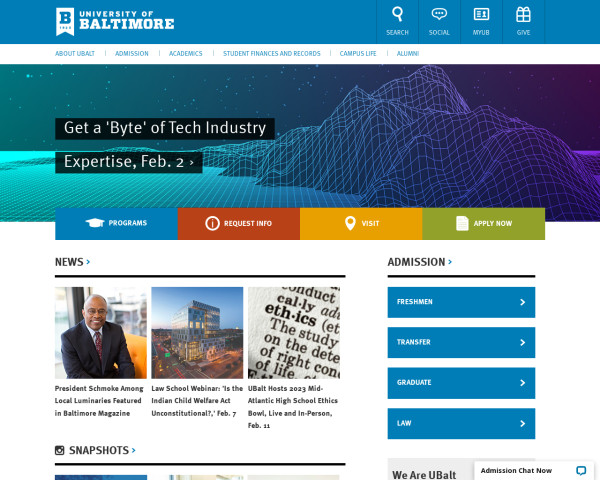This screenshot has width=600, height=480.
Task: Open Law School Webinar article link
Action: pyautogui.click(x=197, y=401)
